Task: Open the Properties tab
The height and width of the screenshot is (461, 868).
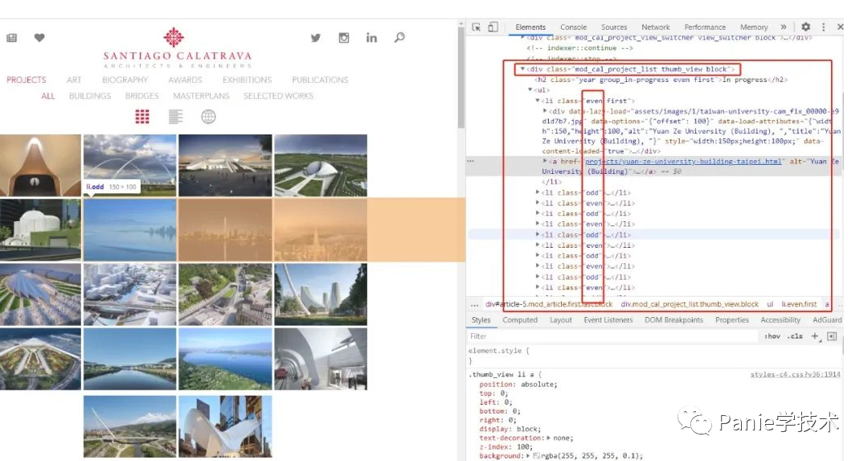Action: pyautogui.click(x=731, y=319)
